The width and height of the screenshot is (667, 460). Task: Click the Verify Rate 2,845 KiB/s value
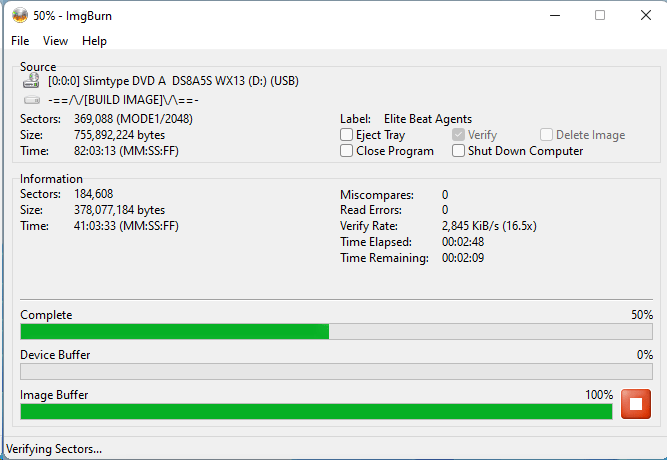pos(489,226)
